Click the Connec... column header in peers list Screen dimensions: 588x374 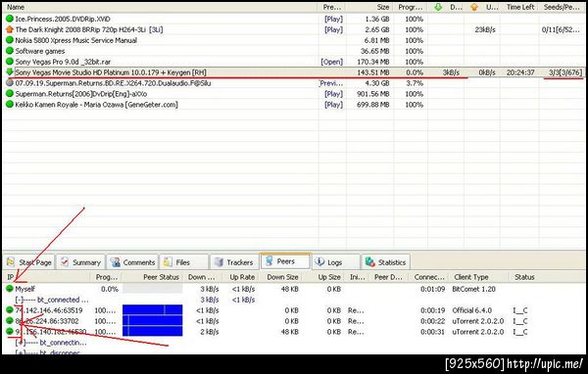coord(428,277)
